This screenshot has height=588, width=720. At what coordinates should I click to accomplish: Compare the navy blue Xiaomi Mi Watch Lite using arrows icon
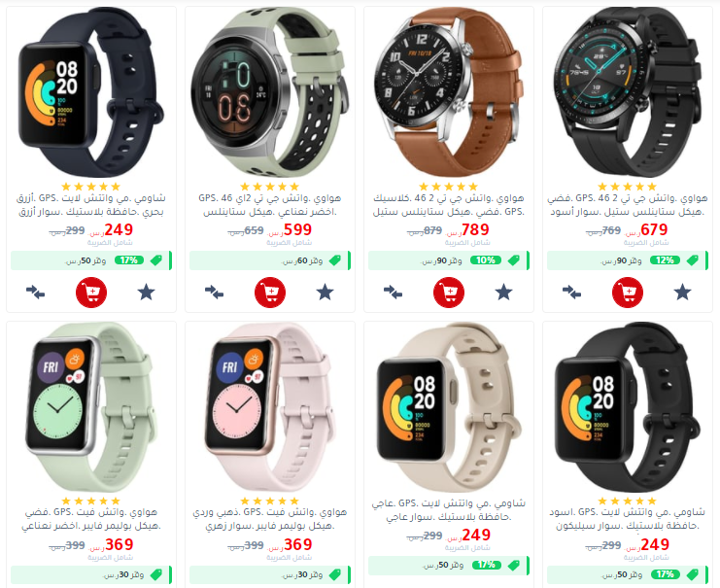click(35, 293)
